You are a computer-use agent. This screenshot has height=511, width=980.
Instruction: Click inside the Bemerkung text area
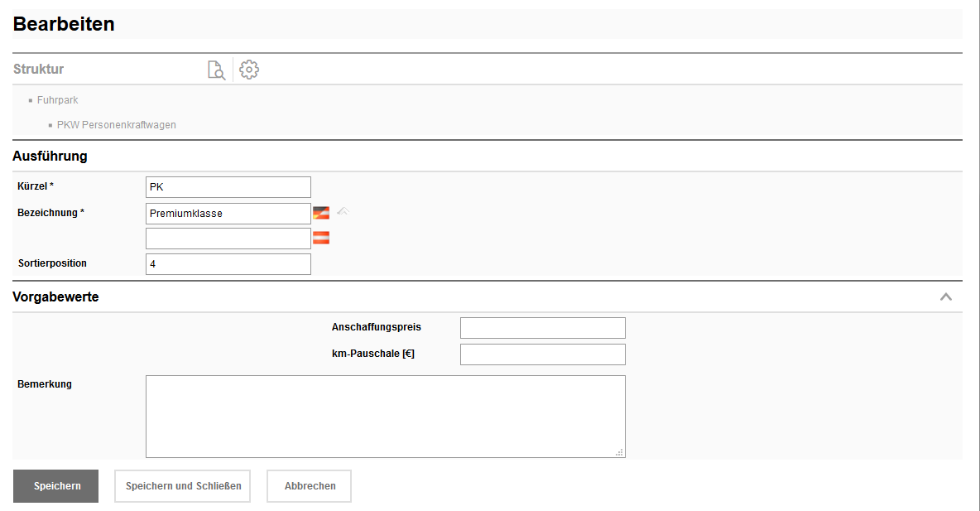pyautogui.click(x=385, y=416)
